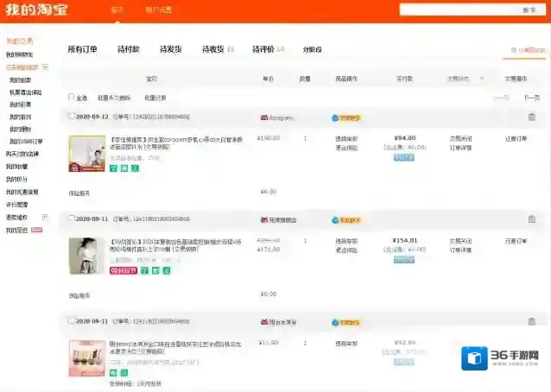Click last green badge in ¥154.01 order item
Image resolution: width=551 pixels, height=392 pixels.
(167, 270)
